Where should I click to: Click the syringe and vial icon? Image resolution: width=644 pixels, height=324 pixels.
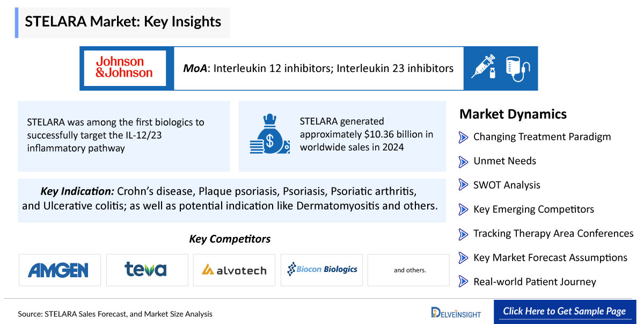tap(483, 68)
